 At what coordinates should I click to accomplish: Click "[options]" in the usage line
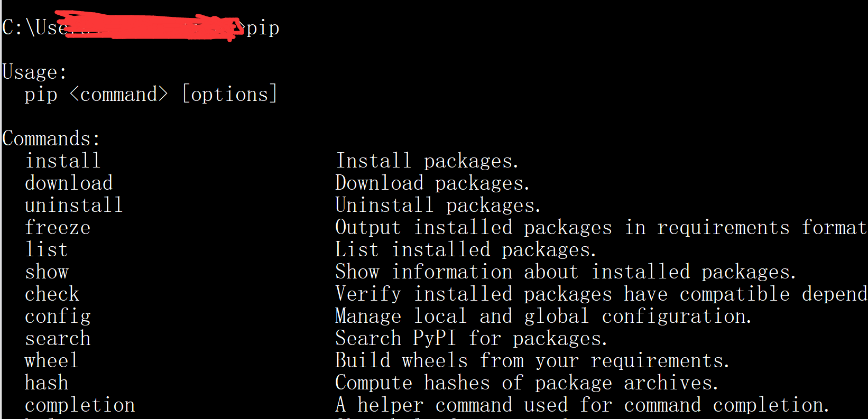(229, 94)
